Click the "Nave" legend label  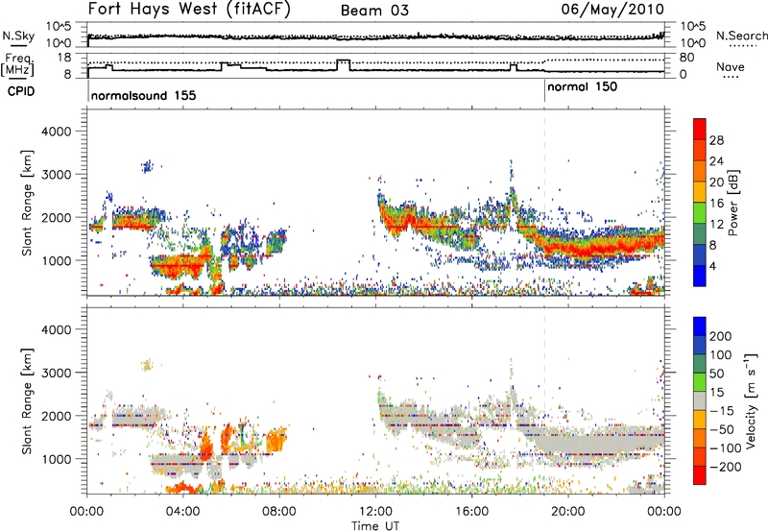(x=731, y=66)
